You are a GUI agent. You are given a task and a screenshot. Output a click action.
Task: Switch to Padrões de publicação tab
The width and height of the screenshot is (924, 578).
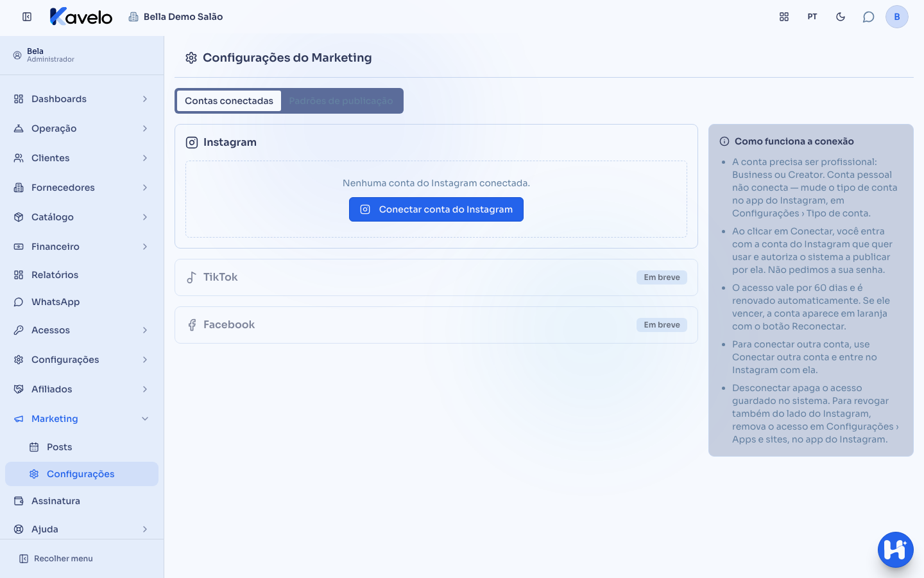point(341,101)
